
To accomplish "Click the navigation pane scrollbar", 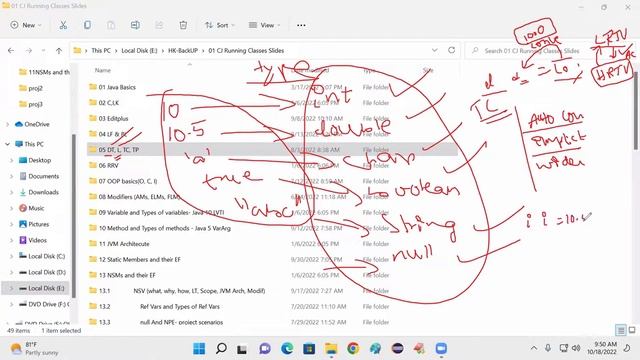I will tap(74, 216).
